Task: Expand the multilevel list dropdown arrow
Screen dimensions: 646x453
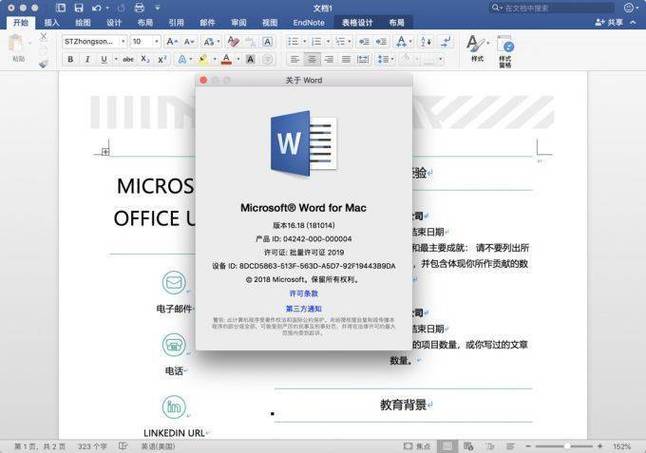Action: (x=349, y=41)
